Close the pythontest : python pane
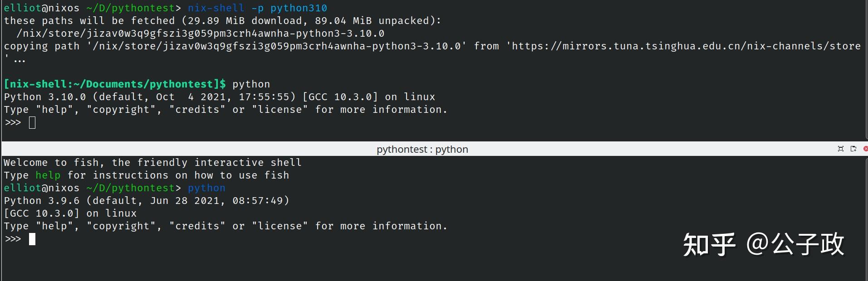This screenshot has height=281, width=868. 865,149
